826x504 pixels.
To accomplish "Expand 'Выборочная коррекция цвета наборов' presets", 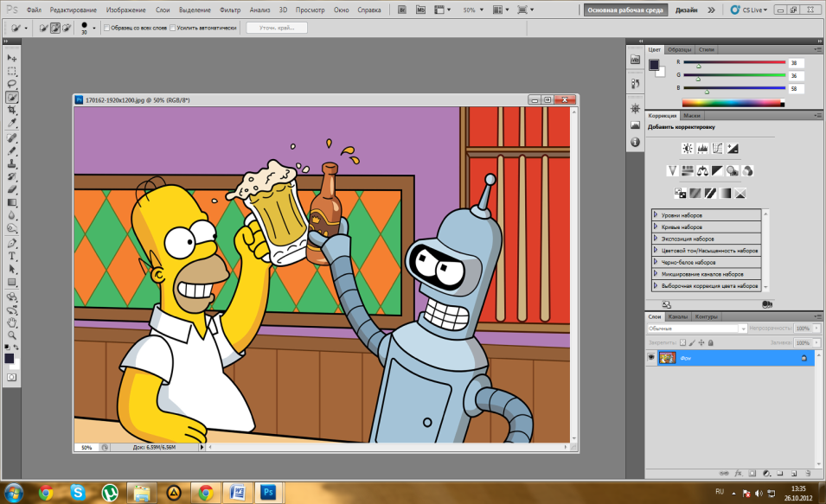I will (x=656, y=285).
